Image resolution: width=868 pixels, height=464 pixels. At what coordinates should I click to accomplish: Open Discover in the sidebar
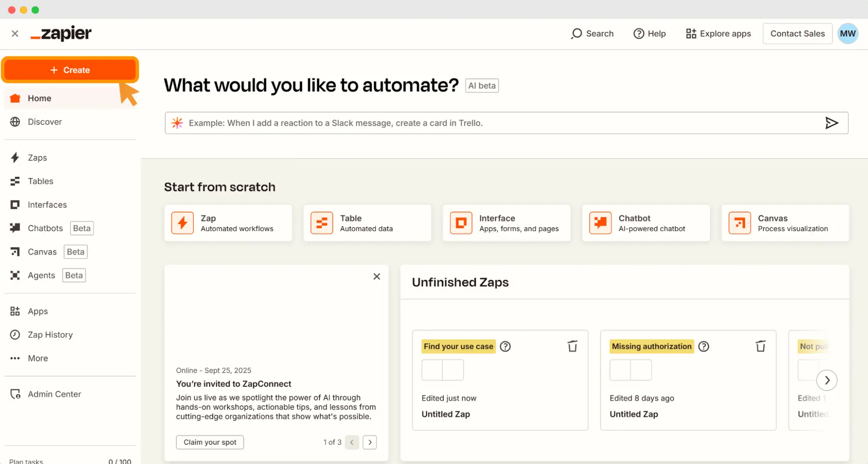pyautogui.click(x=70, y=122)
